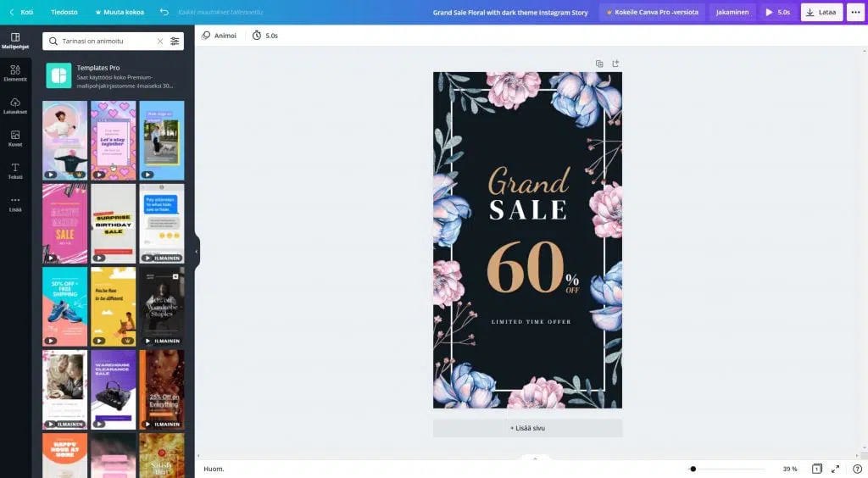Select the woman in white shirt template
Image resolution: width=868 pixels, height=478 pixels.
click(64, 141)
